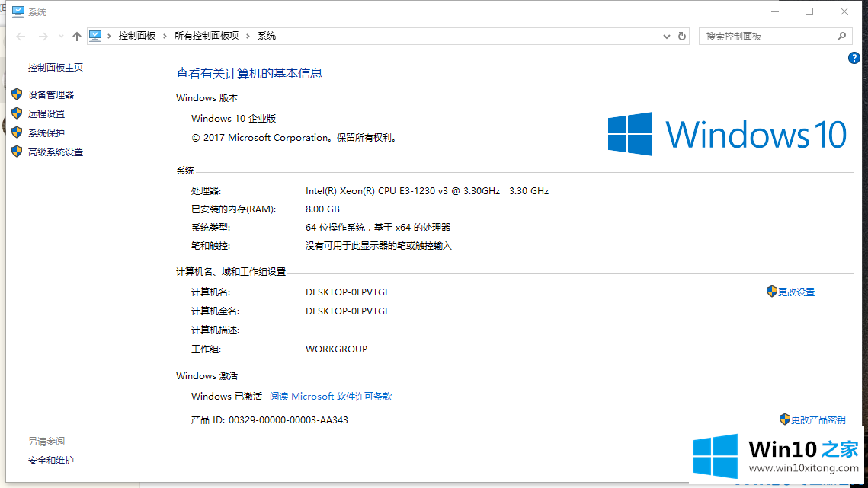Open help with blue question mark
Image resolution: width=868 pixels, height=488 pixels.
pos(854,58)
